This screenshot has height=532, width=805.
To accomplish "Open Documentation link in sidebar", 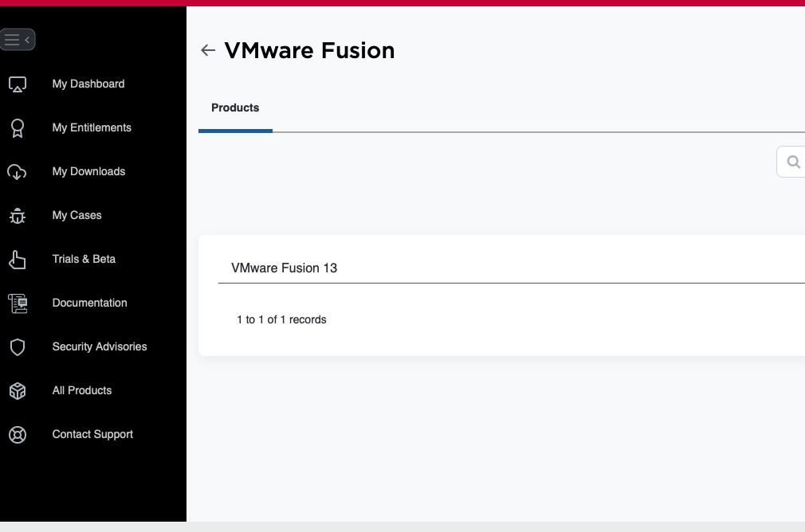I will coord(90,303).
